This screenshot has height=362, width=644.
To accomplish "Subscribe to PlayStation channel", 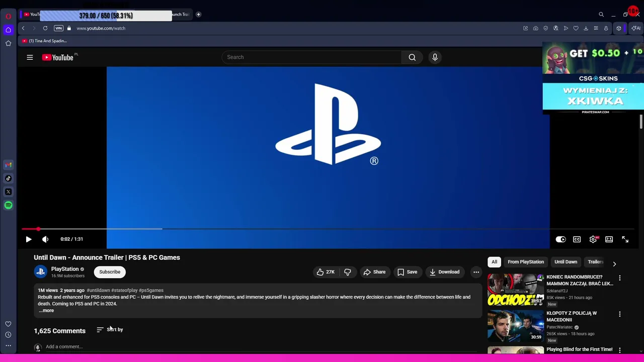I will pos(110,272).
